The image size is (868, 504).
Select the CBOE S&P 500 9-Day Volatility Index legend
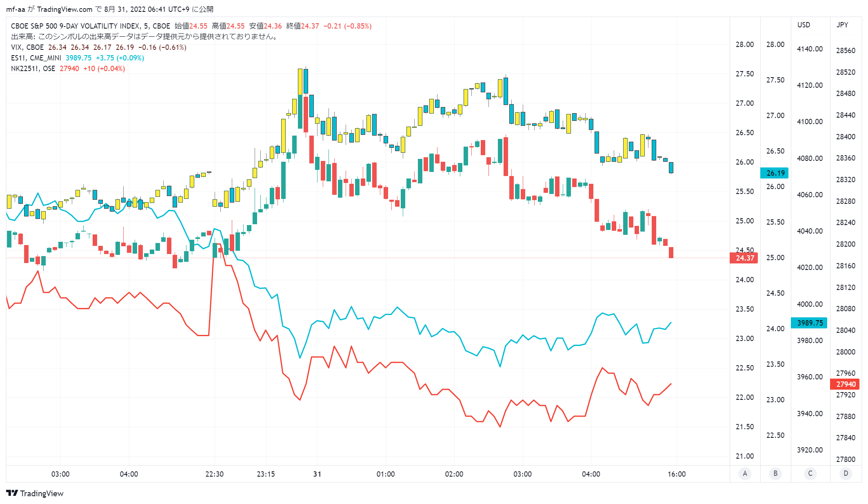click(x=90, y=26)
